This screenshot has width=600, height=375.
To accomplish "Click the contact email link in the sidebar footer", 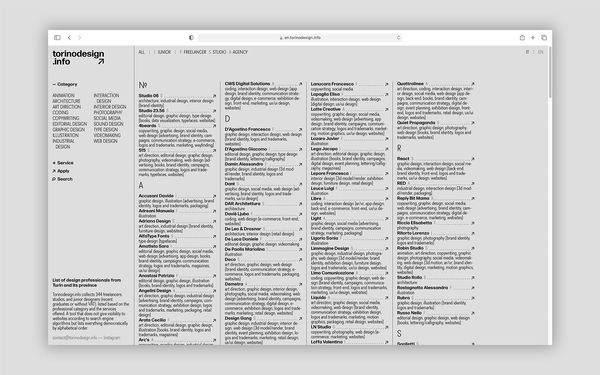I will [x=75, y=338].
